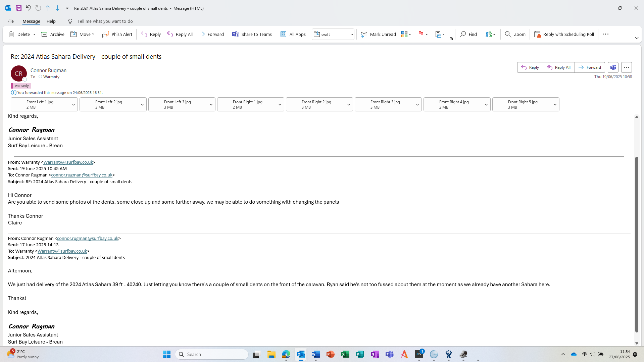Image resolution: width=644 pixels, height=362 pixels.
Task: Open the Front Right 5.jpg attachment dropdown
Action: [555, 105]
